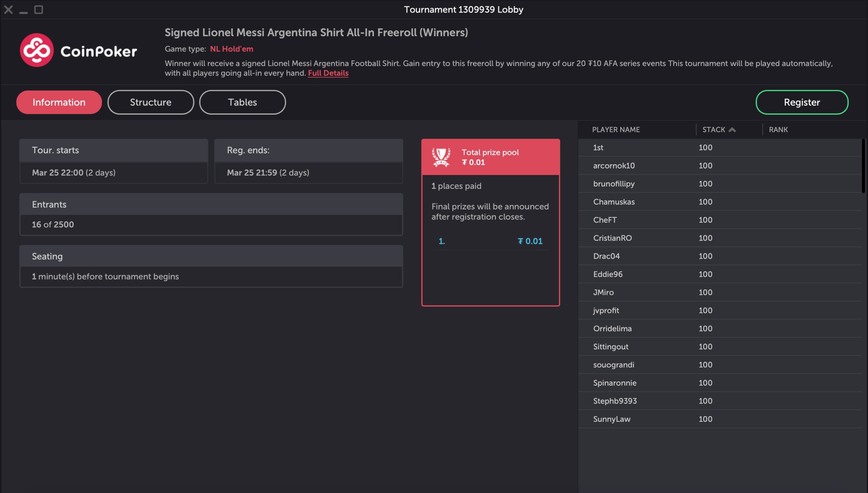Select player row CristianRO
Image resolution: width=868 pixels, height=493 pixels.
(720, 238)
